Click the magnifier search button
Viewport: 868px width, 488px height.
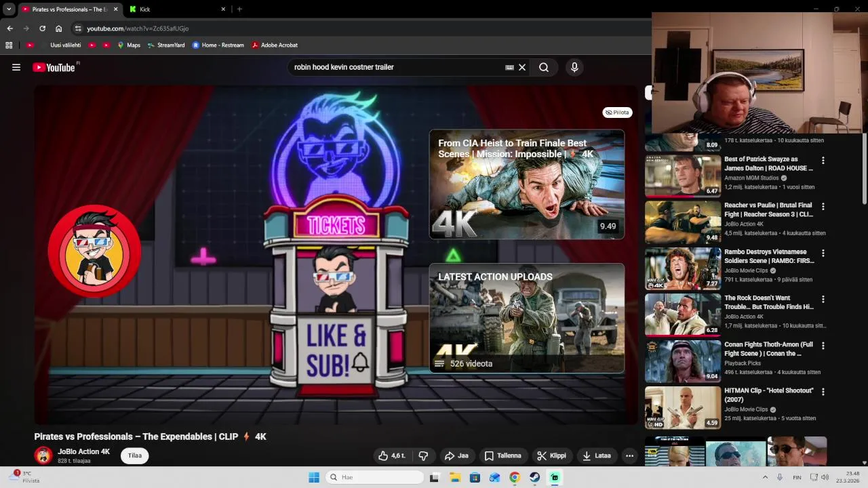(x=544, y=67)
